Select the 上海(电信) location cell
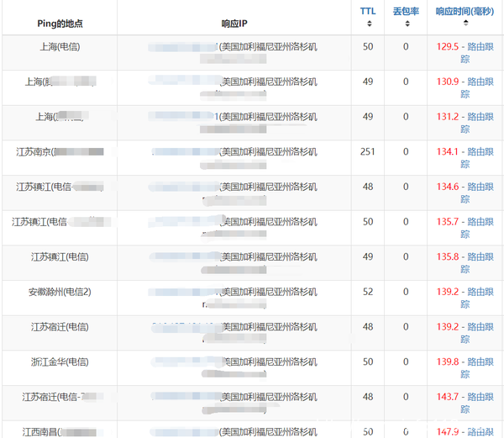Viewport: 504px width, 438px height. (60, 47)
